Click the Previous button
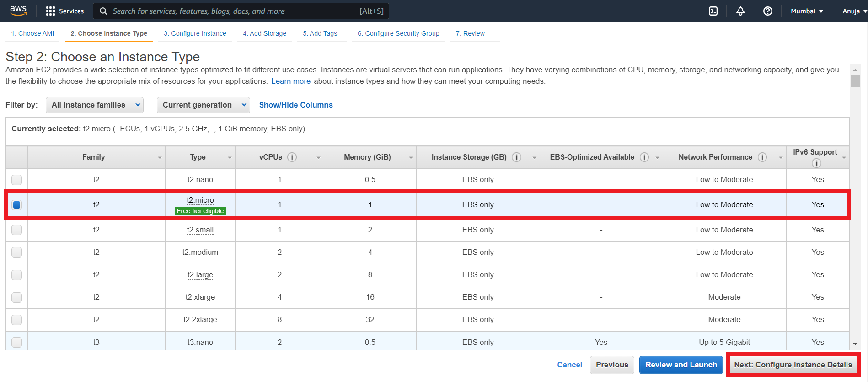Image resolution: width=868 pixels, height=382 pixels. pyautogui.click(x=612, y=365)
